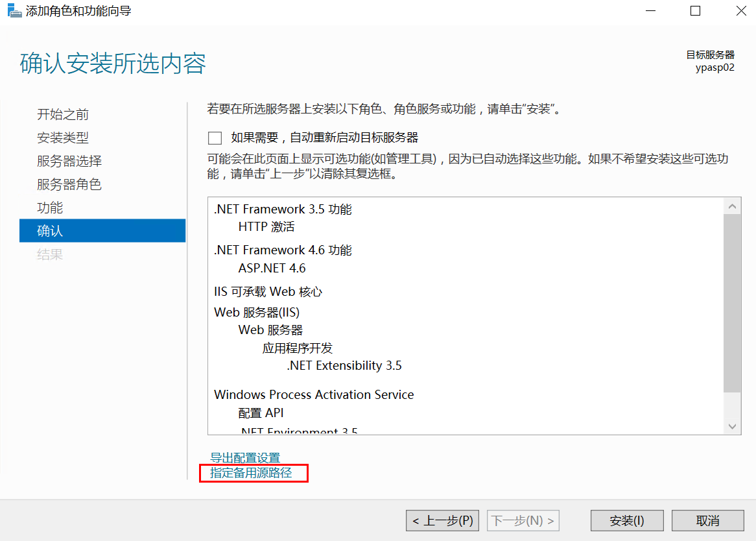Select Windows Process Activation Service entry
The width and height of the screenshot is (756, 541).
(314, 394)
